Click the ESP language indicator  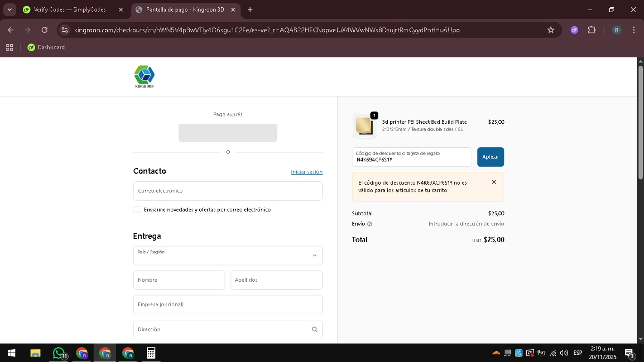(578, 353)
